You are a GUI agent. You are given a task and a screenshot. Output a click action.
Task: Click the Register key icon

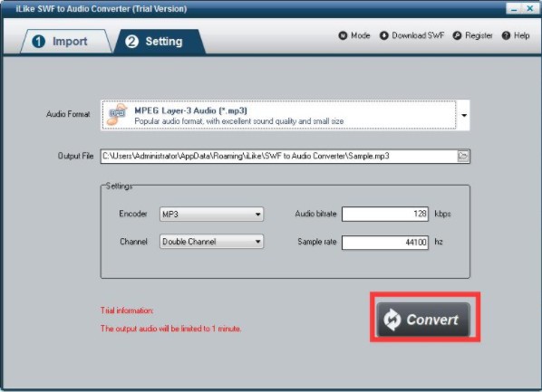tap(457, 35)
